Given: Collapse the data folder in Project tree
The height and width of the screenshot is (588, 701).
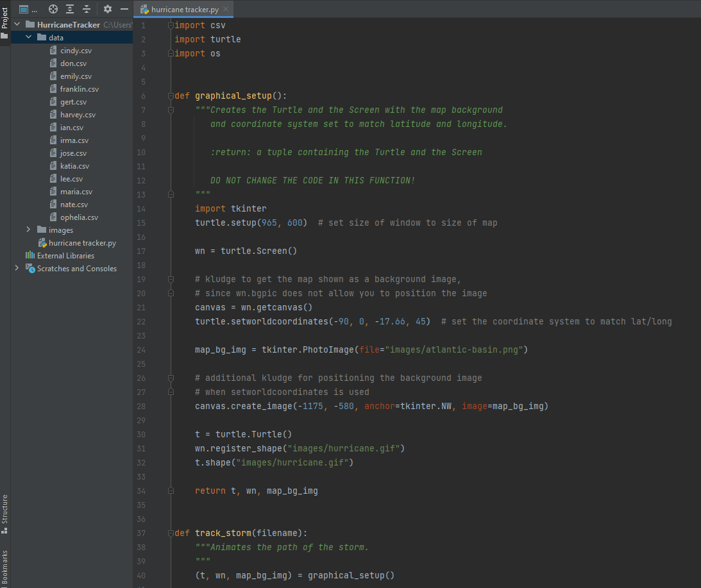Looking at the screenshot, I should (28, 37).
